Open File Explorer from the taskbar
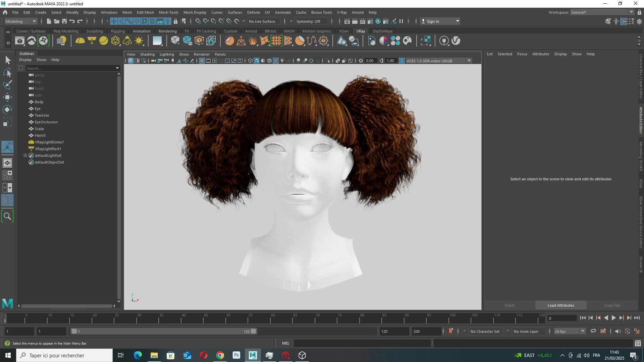 [154, 355]
